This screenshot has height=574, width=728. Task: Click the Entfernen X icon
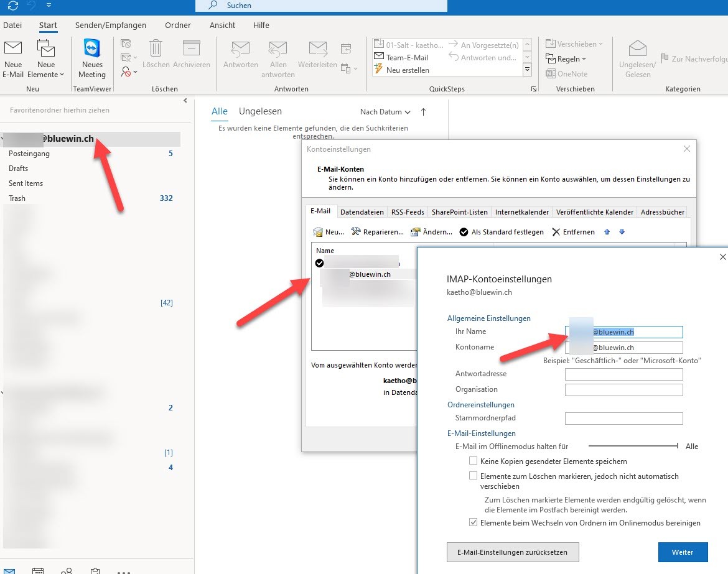(556, 232)
